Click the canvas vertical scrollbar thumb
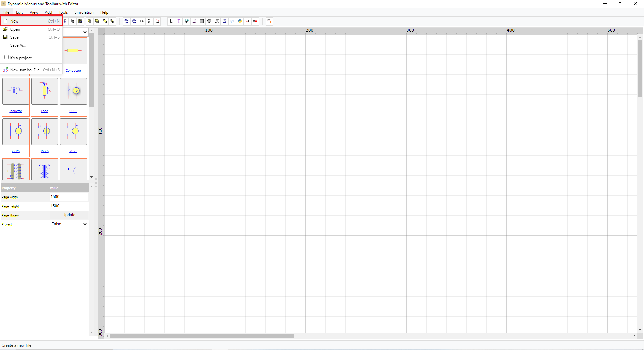The width and height of the screenshot is (644, 350). [640, 68]
